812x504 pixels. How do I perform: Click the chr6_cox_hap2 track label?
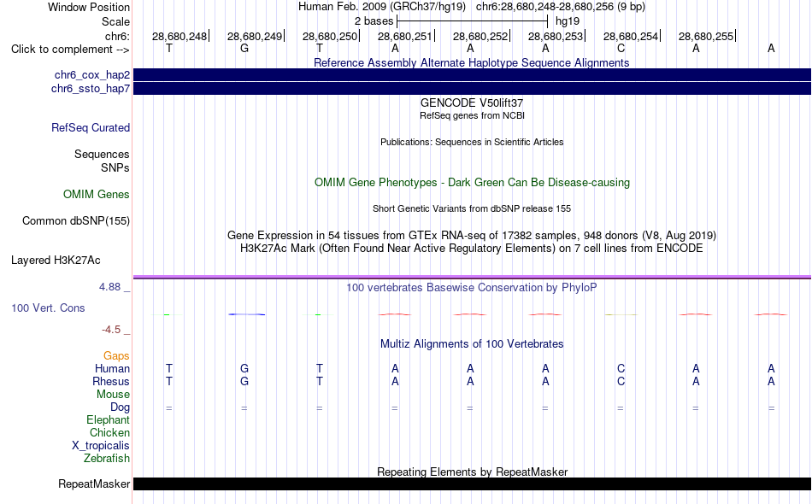[92, 75]
